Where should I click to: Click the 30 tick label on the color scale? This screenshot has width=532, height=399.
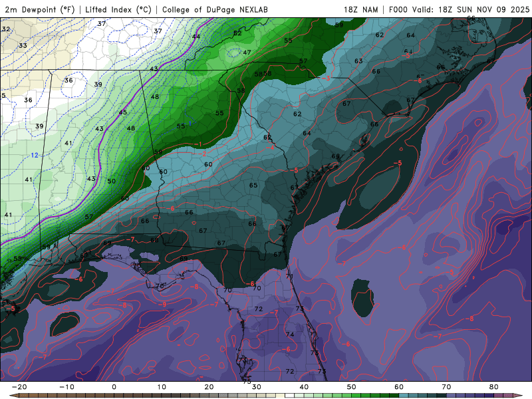257,387
